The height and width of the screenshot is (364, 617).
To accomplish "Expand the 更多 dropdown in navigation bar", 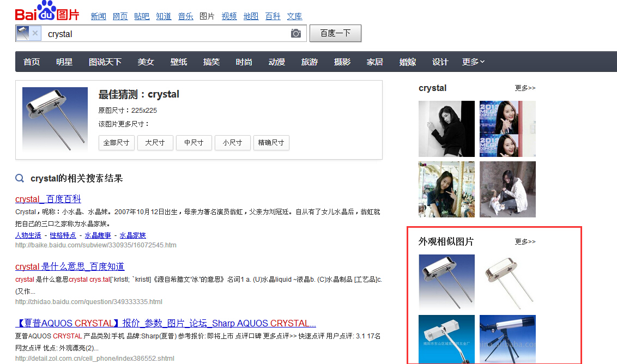I will coord(473,62).
